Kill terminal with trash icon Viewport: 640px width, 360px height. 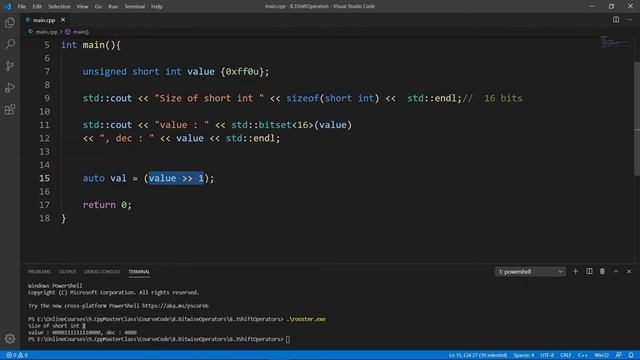click(x=602, y=271)
